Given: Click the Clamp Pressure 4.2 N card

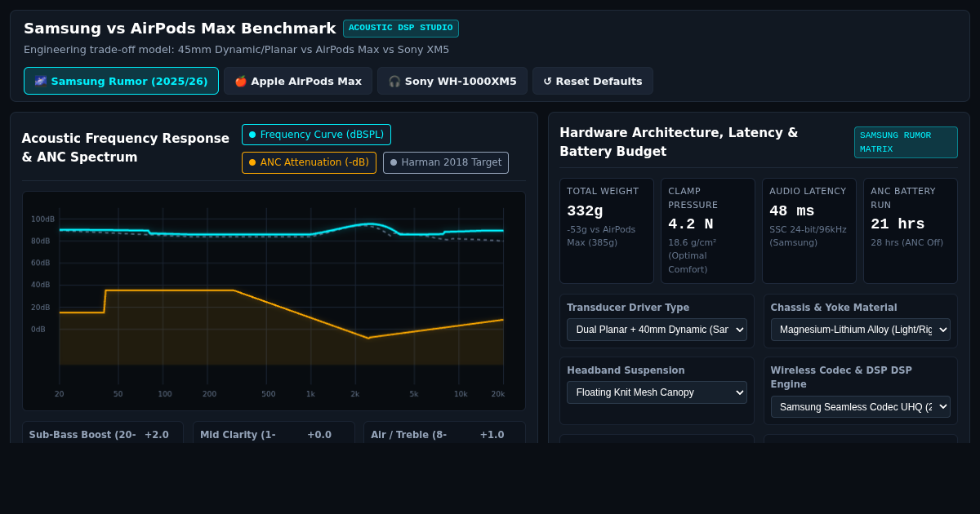Looking at the screenshot, I should (708, 231).
